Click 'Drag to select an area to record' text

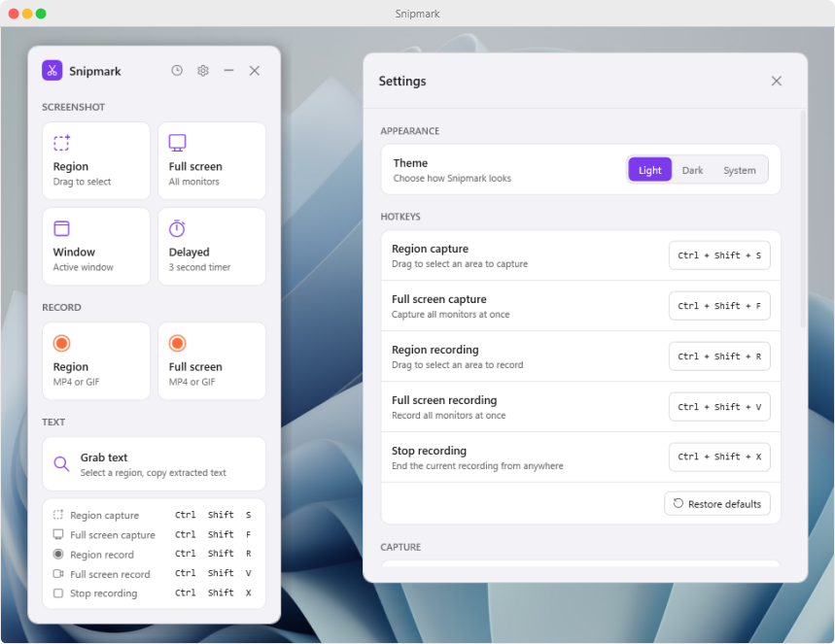pyautogui.click(x=458, y=365)
